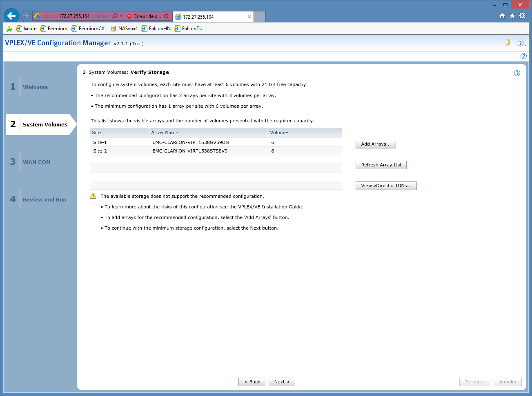The width and height of the screenshot is (532, 396).
Task: Close the 172.27.255.104 tab
Action: 249,17
